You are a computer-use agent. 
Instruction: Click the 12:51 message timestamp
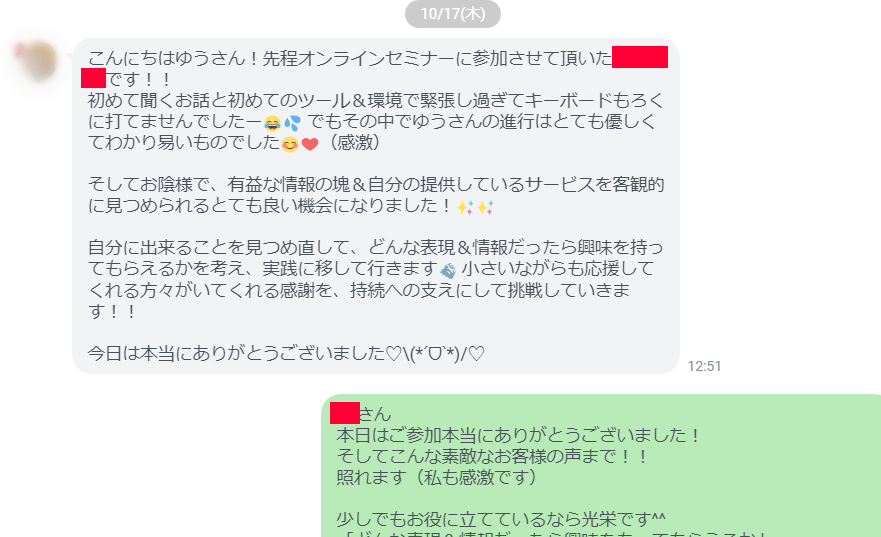[x=704, y=366]
